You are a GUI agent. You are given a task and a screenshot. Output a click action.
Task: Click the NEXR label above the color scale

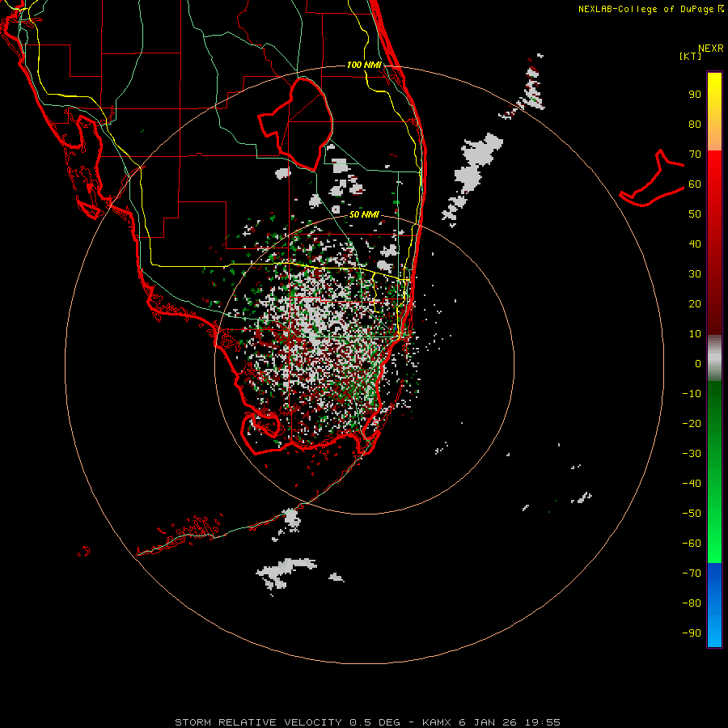pos(711,49)
